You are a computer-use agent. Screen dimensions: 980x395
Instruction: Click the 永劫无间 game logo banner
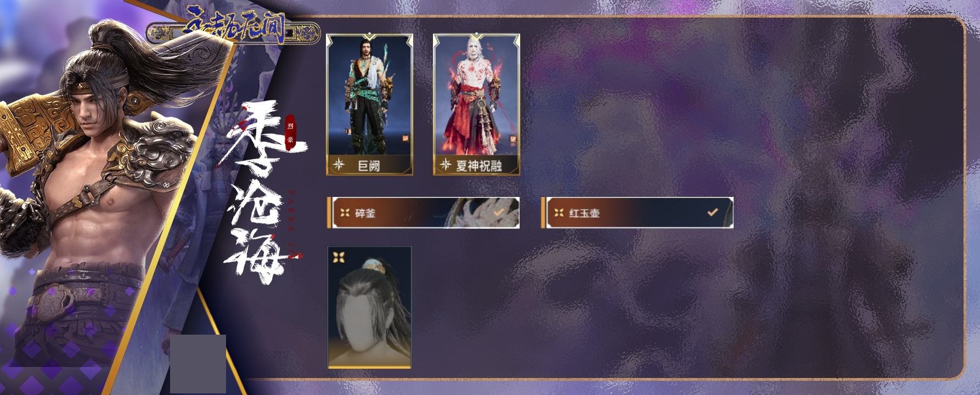233,27
